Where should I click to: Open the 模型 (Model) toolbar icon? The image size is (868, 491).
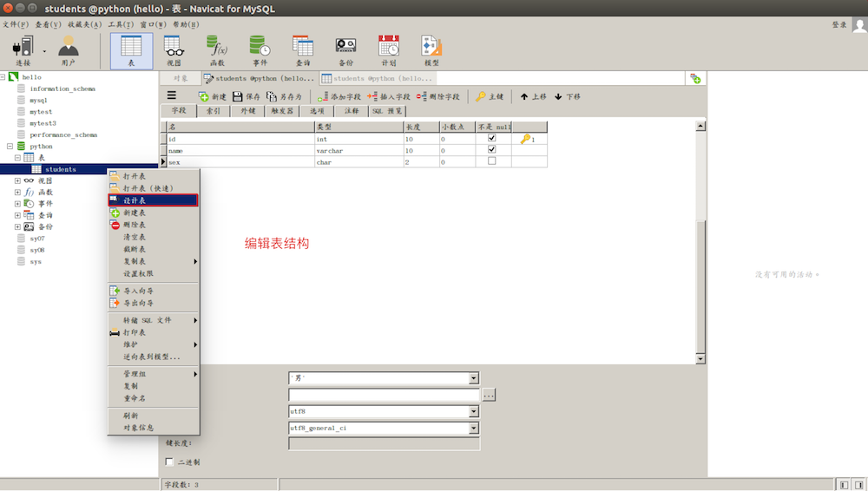(431, 50)
